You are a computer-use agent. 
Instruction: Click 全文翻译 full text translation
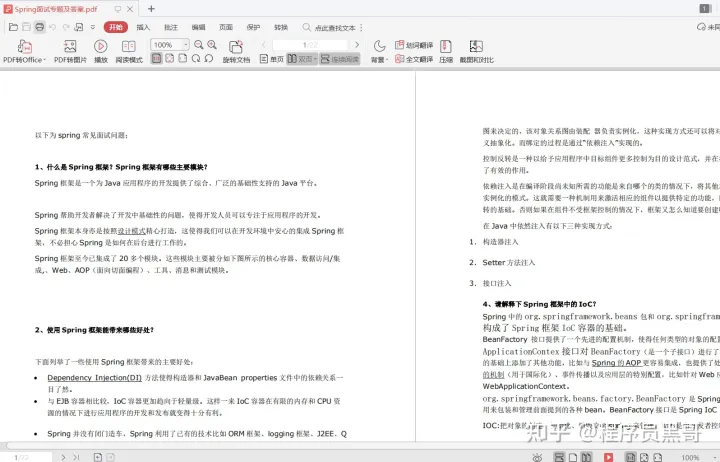(414, 59)
